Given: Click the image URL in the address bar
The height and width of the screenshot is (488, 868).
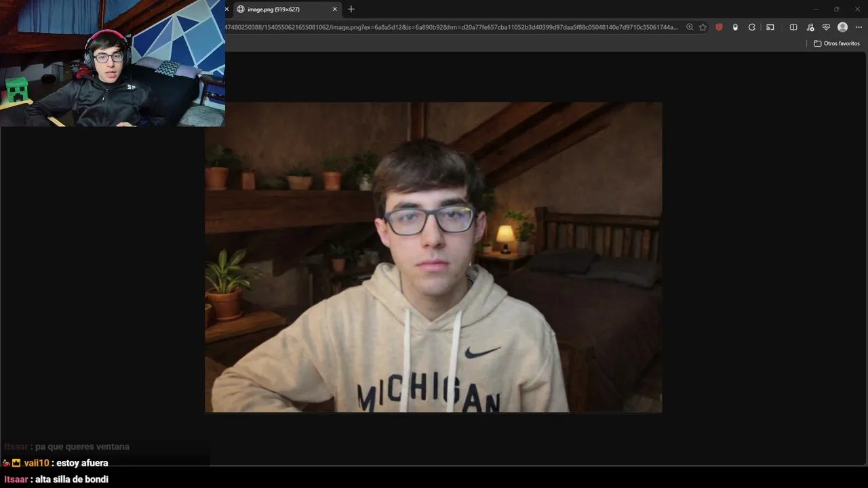Looking at the screenshot, I should pyautogui.click(x=452, y=27).
